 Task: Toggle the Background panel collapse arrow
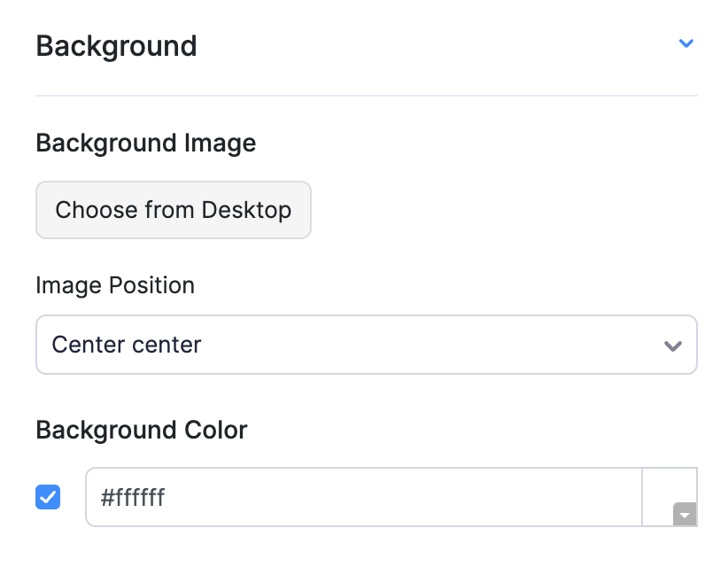click(x=685, y=43)
